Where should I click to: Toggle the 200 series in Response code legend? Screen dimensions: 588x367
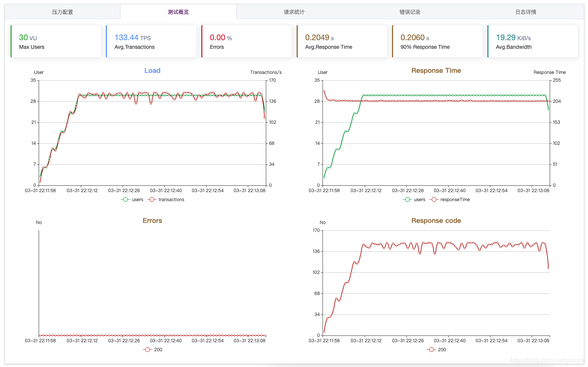[x=437, y=350]
